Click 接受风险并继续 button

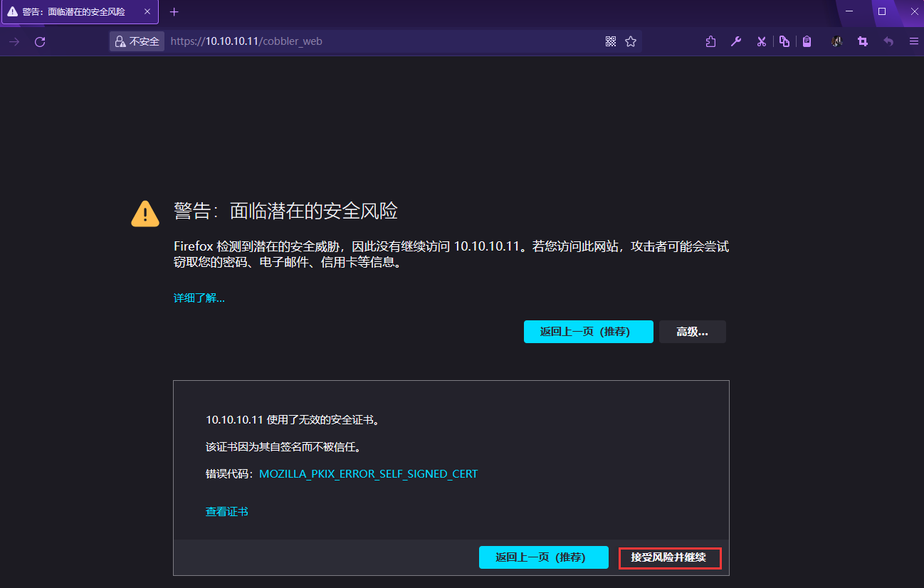point(670,557)
